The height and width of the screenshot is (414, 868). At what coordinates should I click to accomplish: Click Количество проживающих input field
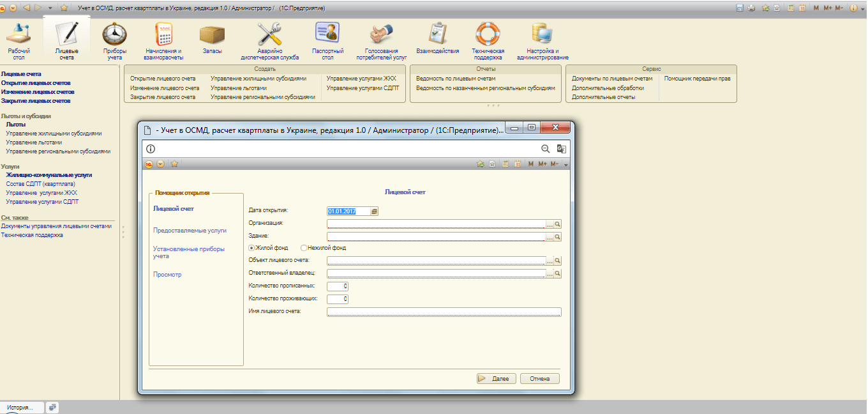[x=338, y=299]
